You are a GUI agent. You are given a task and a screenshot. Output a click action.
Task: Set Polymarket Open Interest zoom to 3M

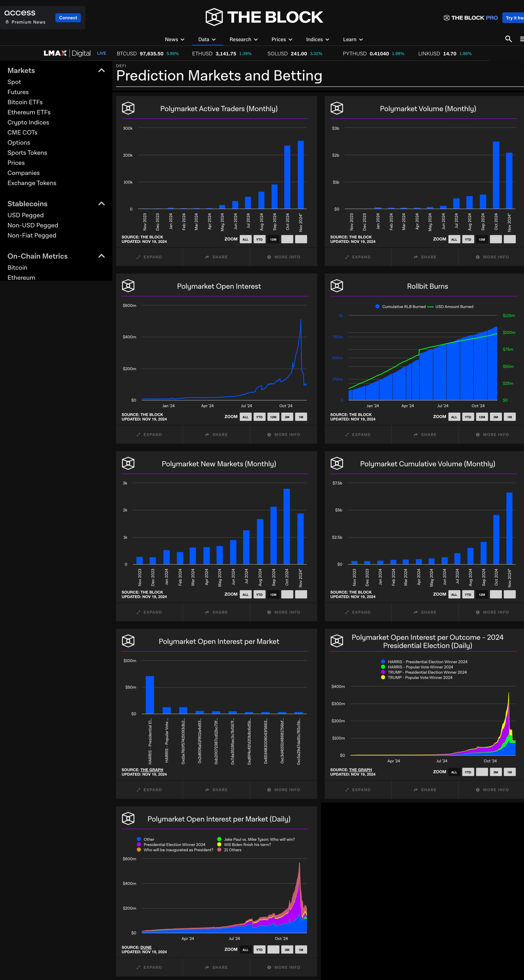[x=287, y=417]
